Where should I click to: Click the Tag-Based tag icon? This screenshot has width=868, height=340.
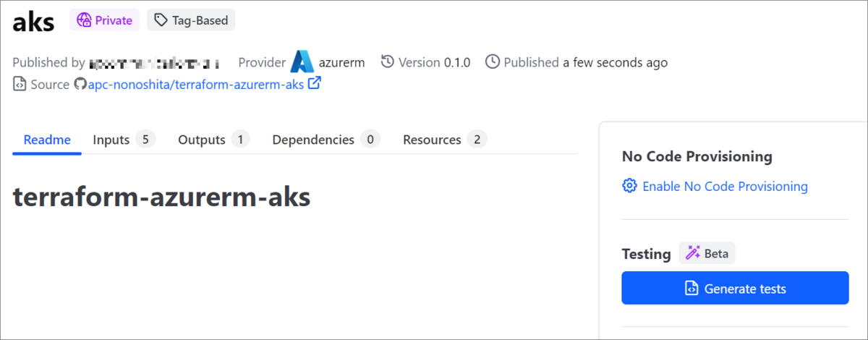161,20
